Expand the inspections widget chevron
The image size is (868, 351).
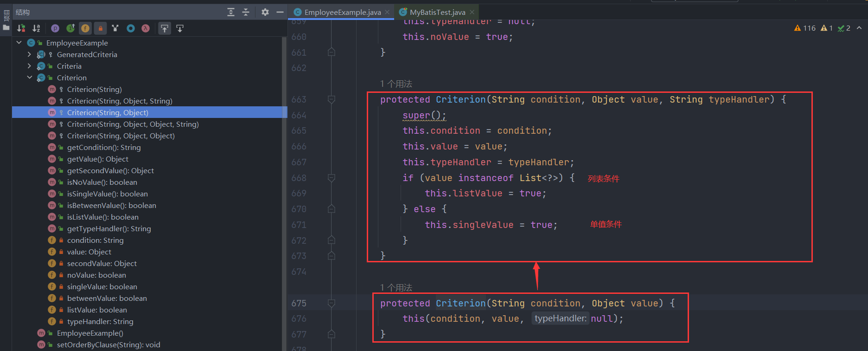coord(859,28)
